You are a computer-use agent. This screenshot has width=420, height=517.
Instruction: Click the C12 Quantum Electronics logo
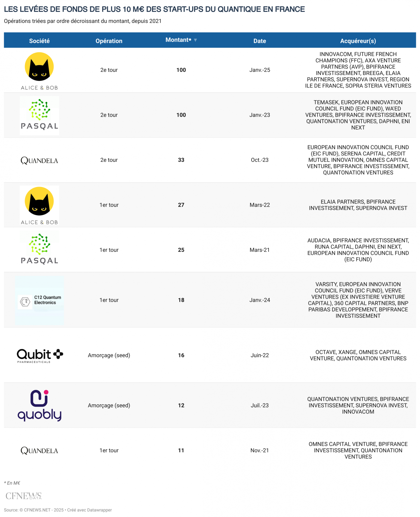[x=39, y=300]
